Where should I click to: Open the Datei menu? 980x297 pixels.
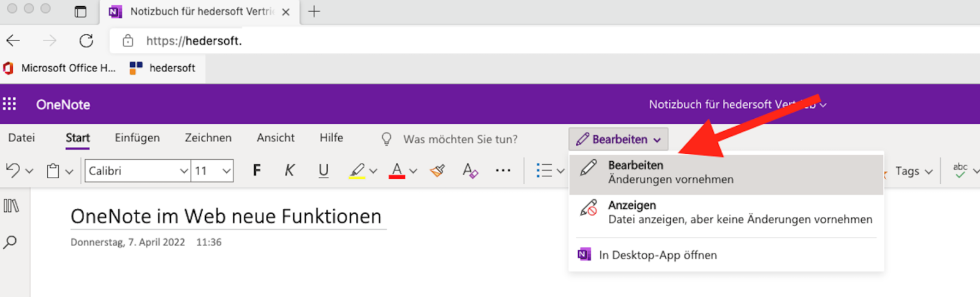(21, 138)
